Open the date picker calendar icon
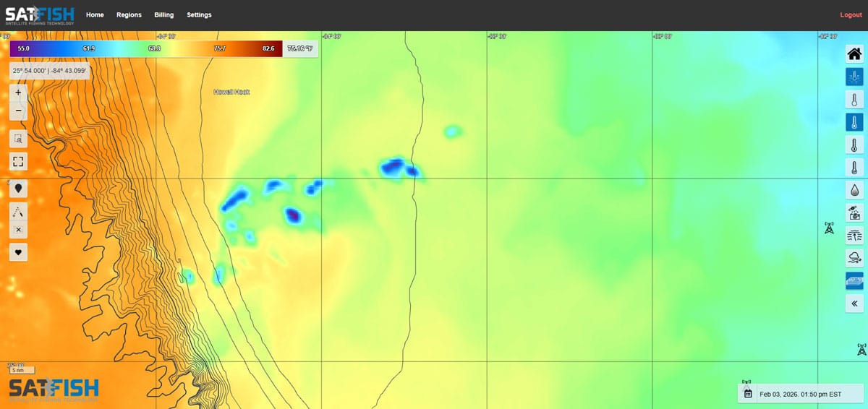 748,394
